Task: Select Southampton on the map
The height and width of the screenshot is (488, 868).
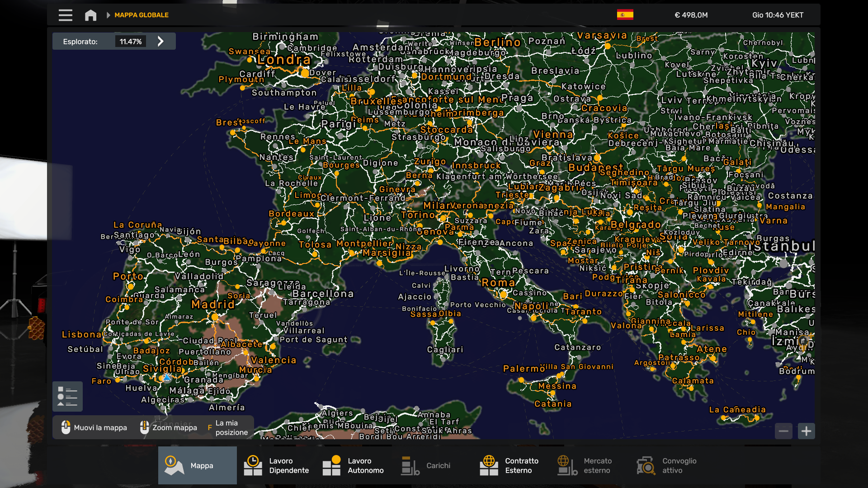Action: 284,93
